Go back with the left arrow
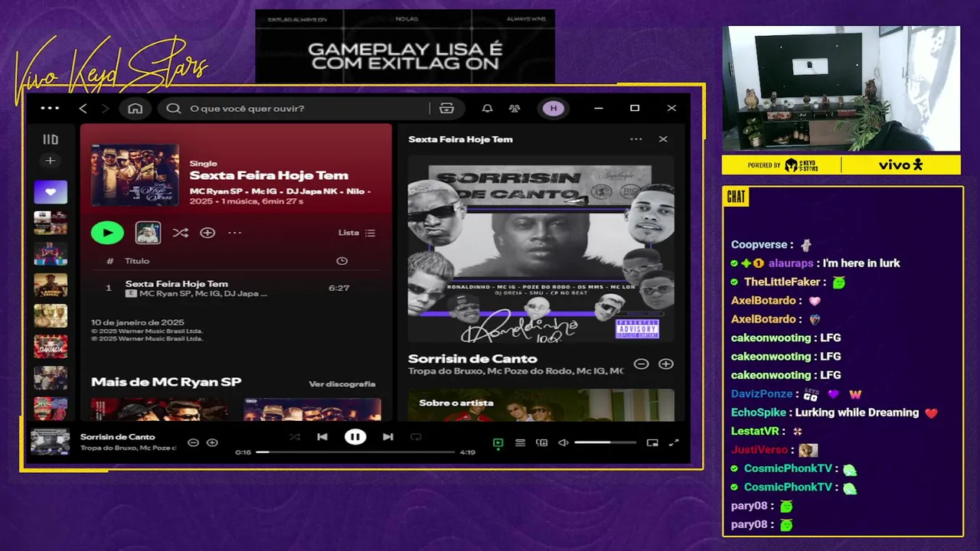Screen dimensions: 980x551 click(83, 109)
